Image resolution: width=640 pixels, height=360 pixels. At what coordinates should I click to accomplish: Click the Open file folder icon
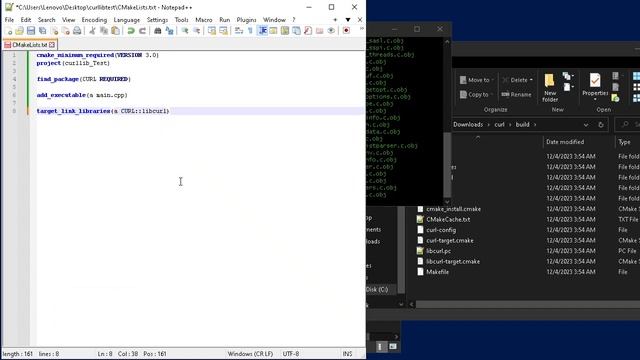click(x=19, y=31)
